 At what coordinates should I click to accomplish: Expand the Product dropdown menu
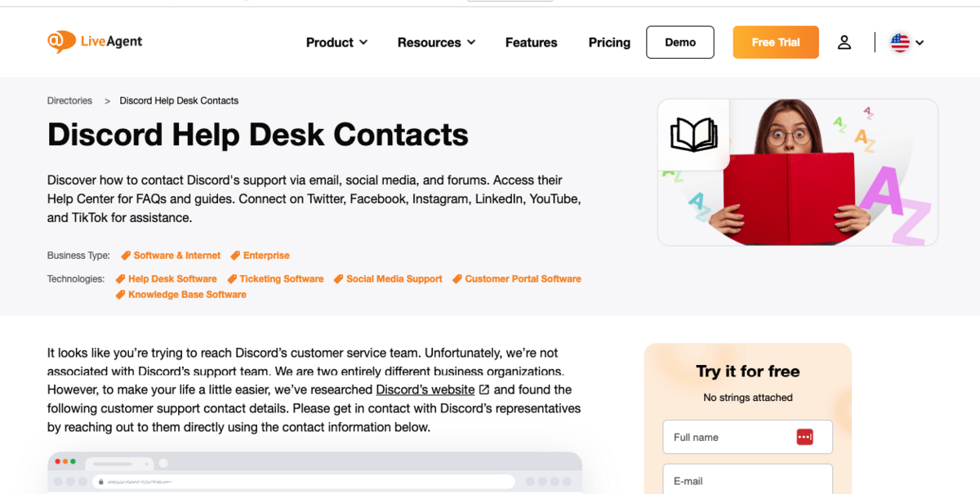coord(336,42)
